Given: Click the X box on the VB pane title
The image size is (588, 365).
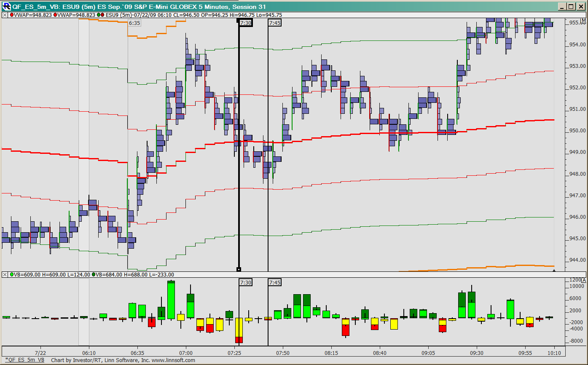Looking at the screenshot, I should pyautogui.click(x=5, y=275).
